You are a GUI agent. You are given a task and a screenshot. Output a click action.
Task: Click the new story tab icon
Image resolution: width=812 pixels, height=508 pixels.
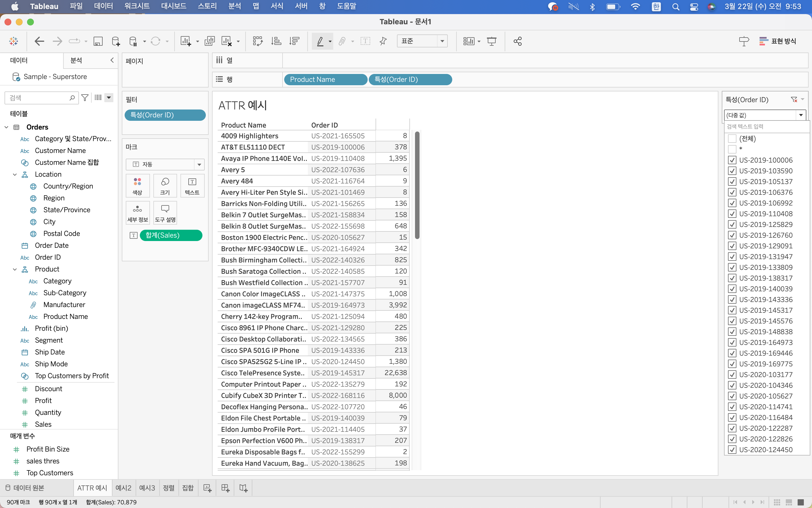coord(243,488)
